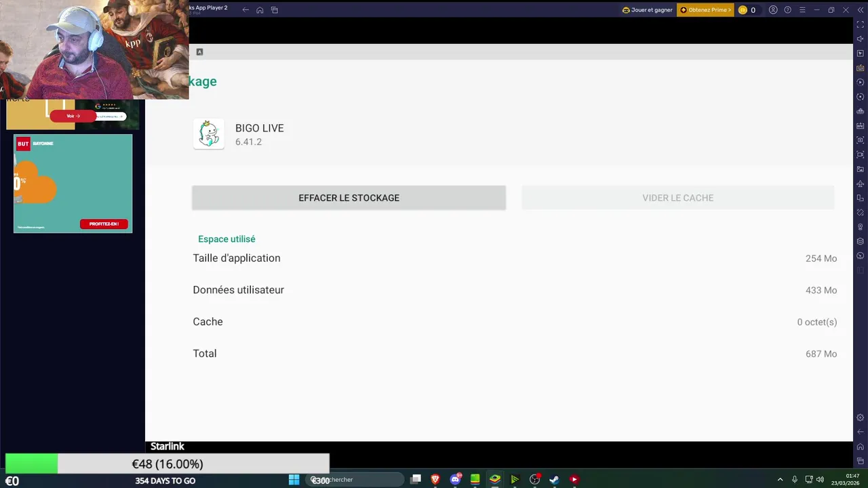Select the '0 octet(s)' cache value

(817, 322)
